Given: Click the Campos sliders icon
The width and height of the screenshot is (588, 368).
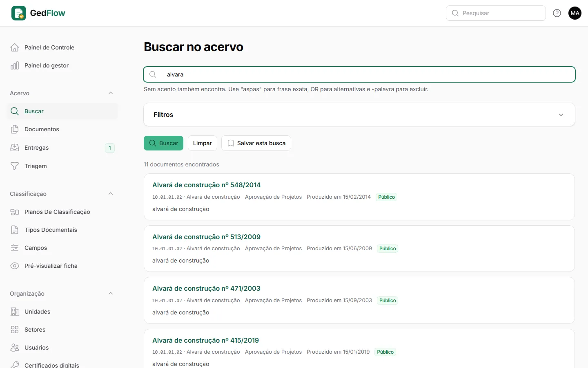Looking at the screenshot, I should tap(15, 248).
